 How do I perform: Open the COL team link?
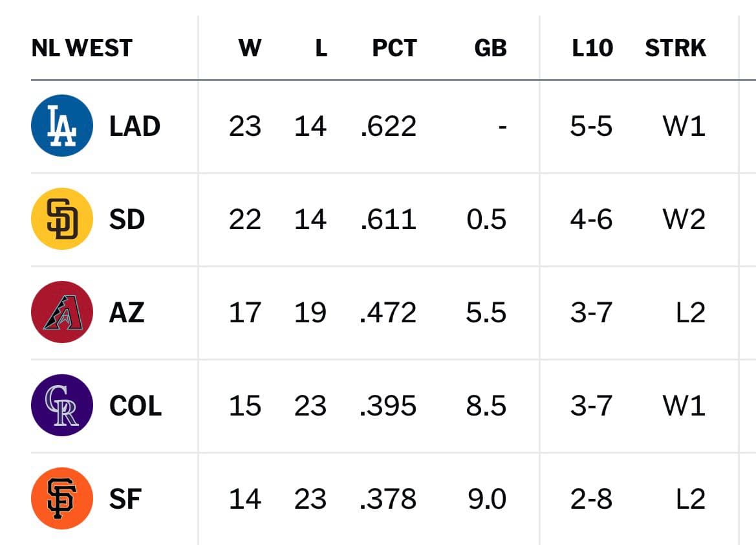pos(135,406)
